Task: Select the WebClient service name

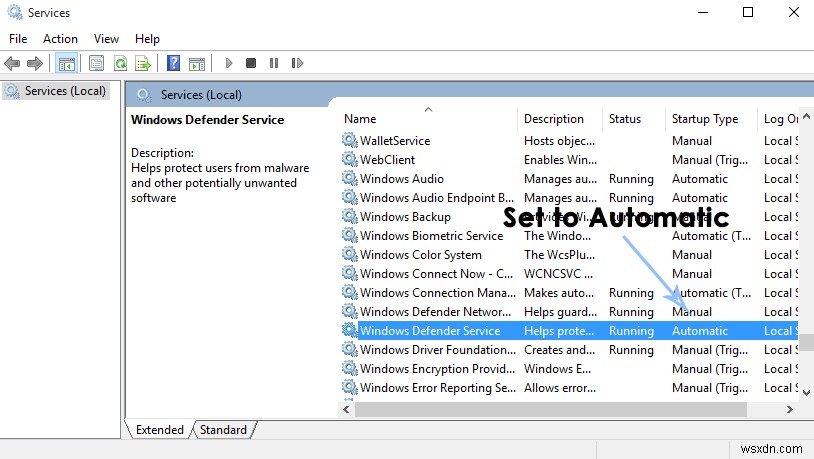Action: pos(387,160)
